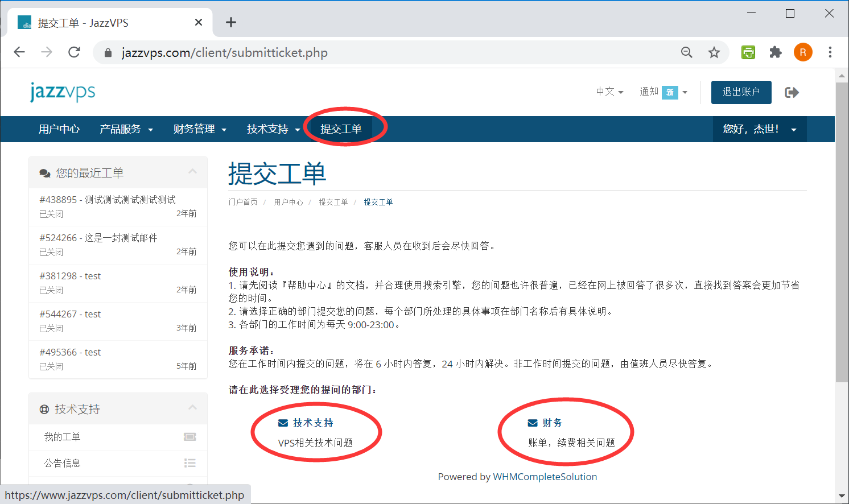Close the 提交工单 - JazzVPS tab

(x=199, y=22)
